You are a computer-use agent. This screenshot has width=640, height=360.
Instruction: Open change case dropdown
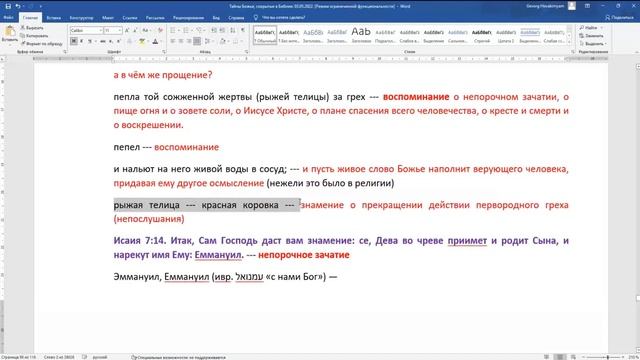pos(146,30)
